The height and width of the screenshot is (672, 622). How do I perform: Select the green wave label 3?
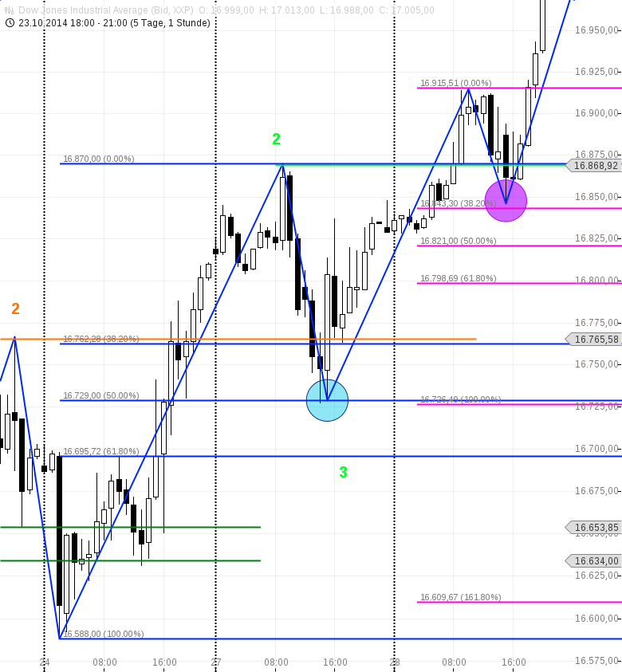click(343, 473)
